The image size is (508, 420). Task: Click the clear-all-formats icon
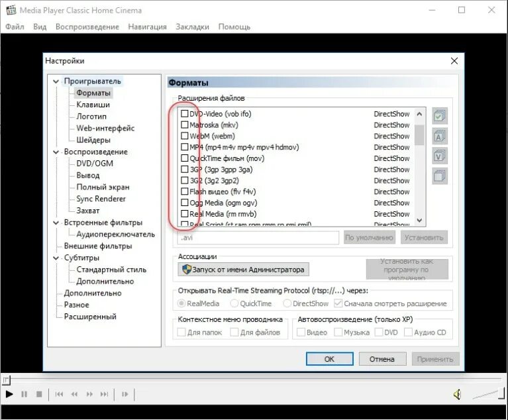[x=440, y=176]
